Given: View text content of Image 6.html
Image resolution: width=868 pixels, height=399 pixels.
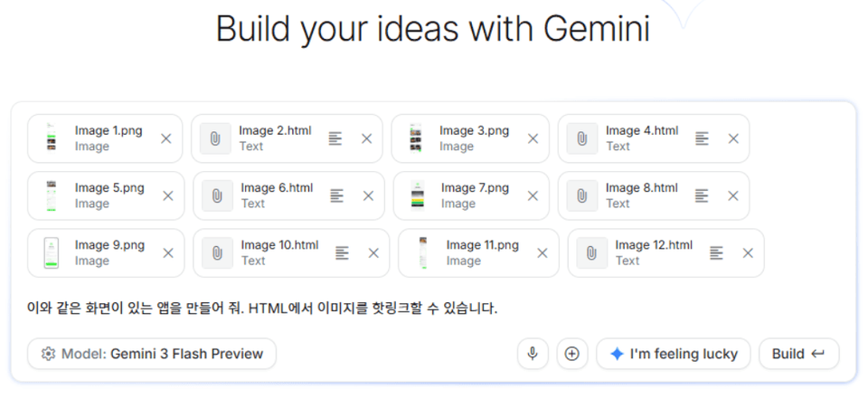Looking at the screenshot, I should point(336,195).
